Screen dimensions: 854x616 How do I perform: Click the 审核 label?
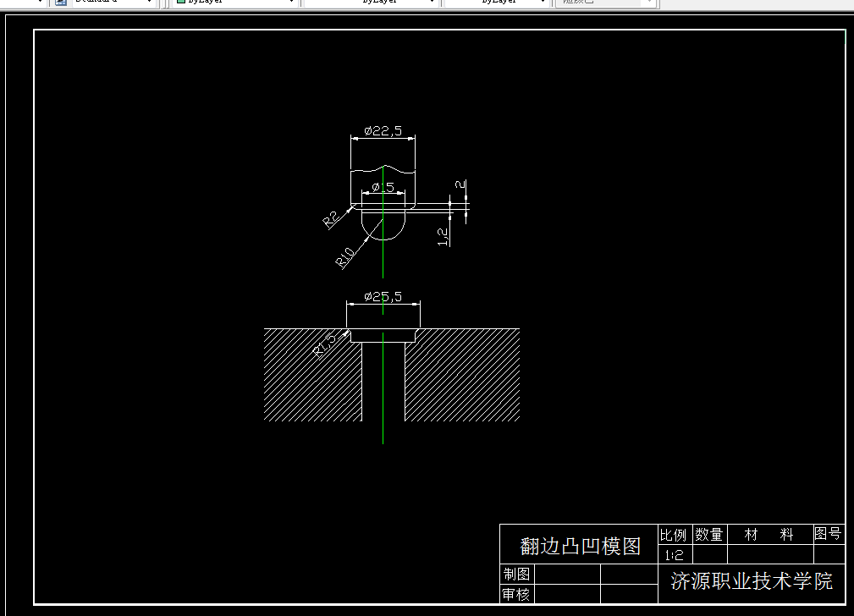pos(516,594)
